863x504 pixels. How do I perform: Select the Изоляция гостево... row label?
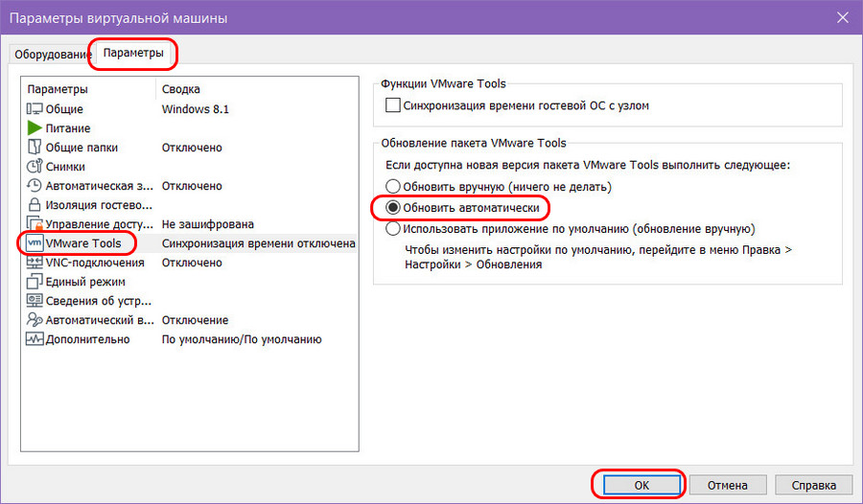click(99, 205)
